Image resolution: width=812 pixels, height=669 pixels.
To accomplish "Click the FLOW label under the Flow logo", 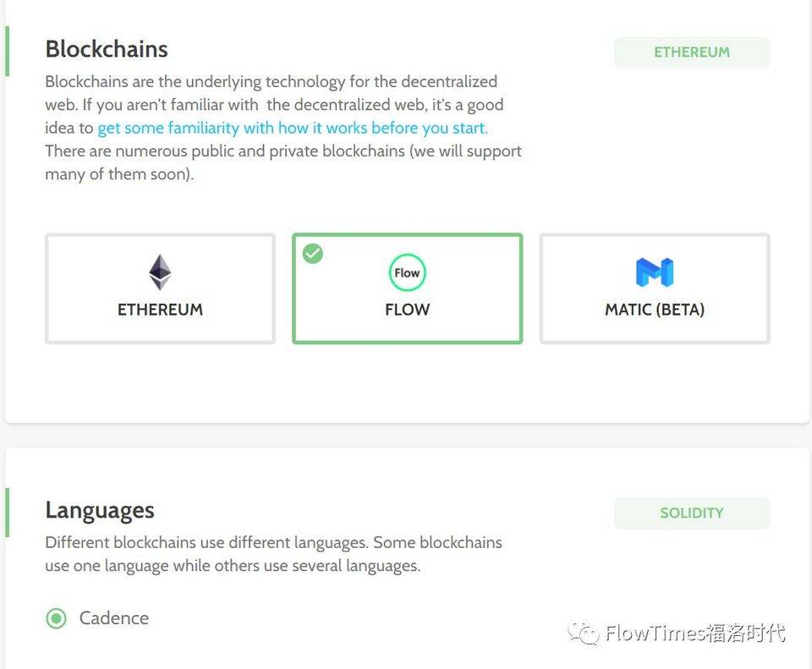I will coord(407,310).
